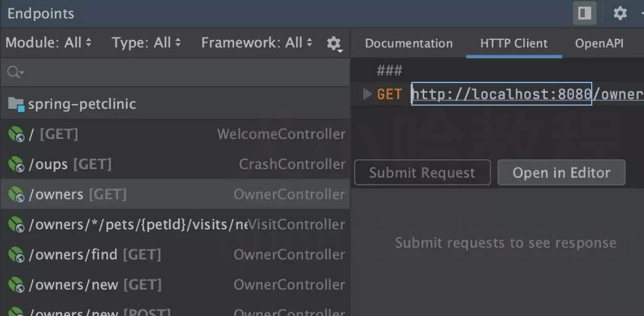Click the Open in Editor button
Screen dimensions: 644x316
[x=561, y=173]
